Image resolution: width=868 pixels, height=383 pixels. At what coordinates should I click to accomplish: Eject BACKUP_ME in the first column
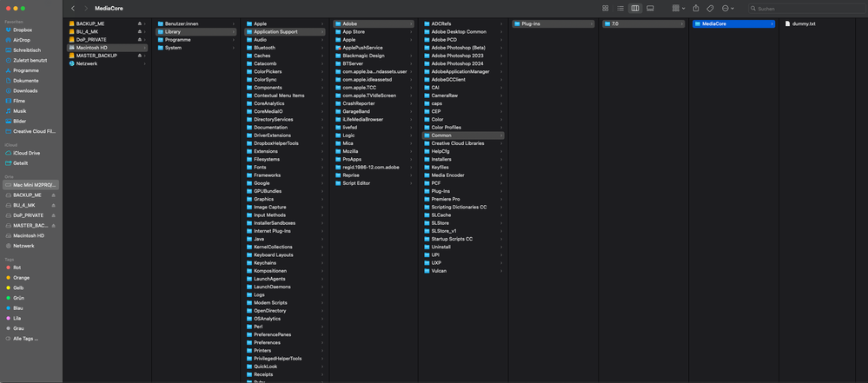(140, 23)
